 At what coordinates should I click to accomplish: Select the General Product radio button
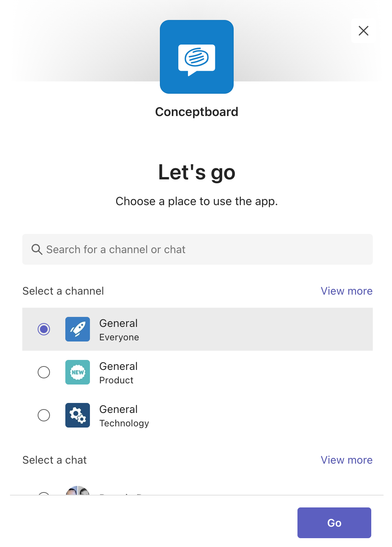click(x=44, y=372)
